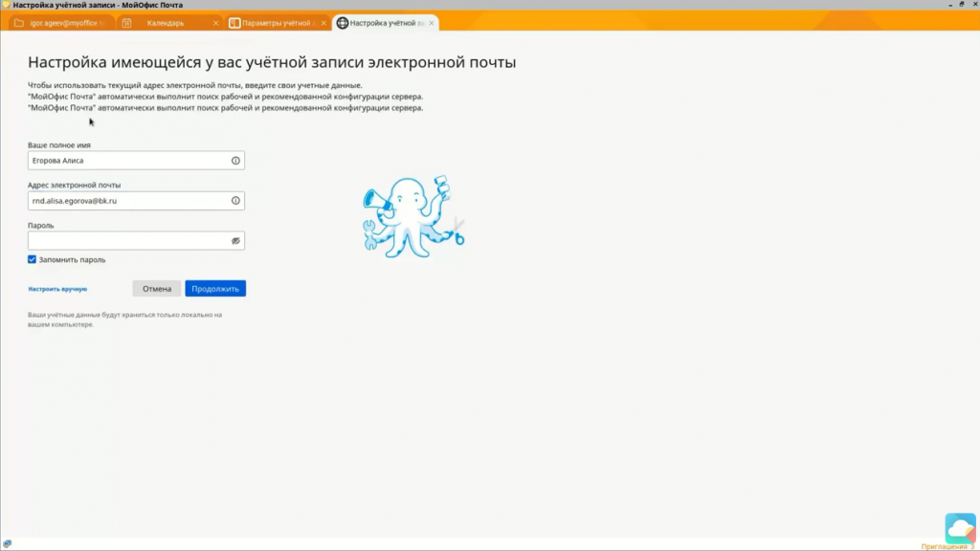Click the info icon in the email address field
The image size is (980, 551).
(x=235, y=201)
